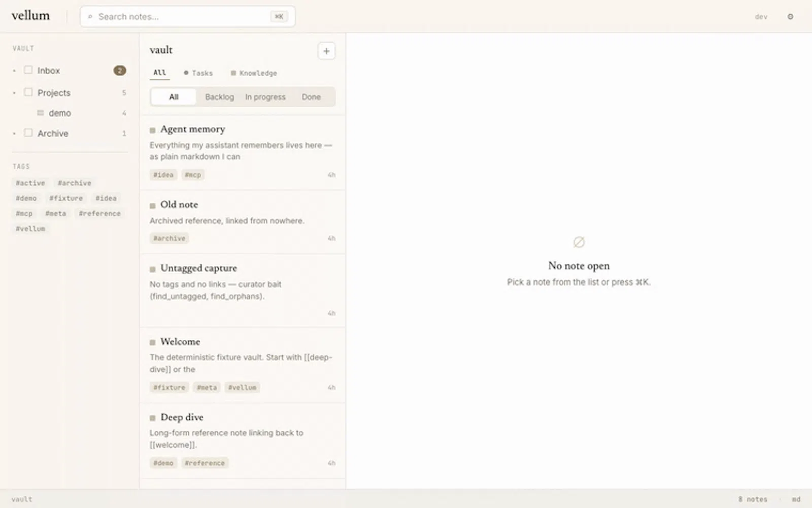Click the demo subfolder icon
Viewport: 812px width, 508px height.
41,113
